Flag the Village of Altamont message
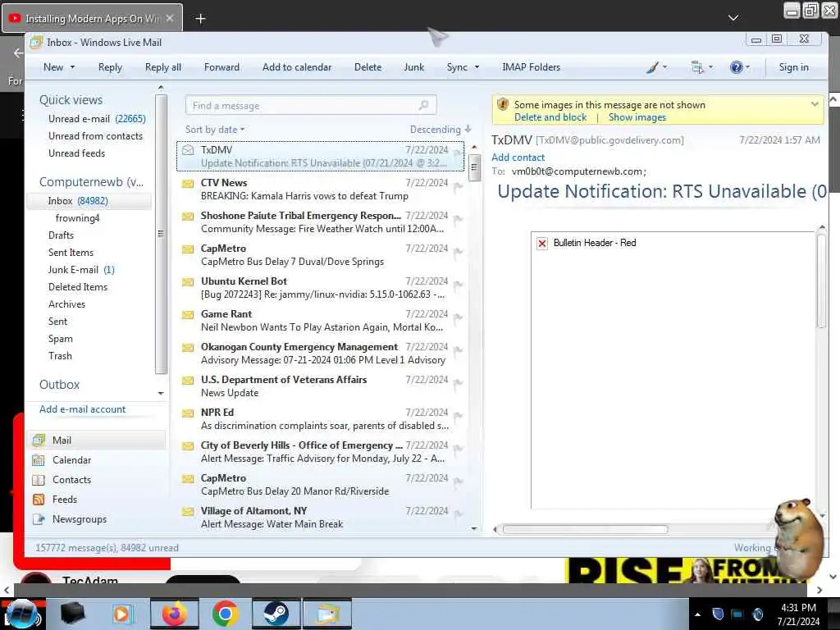 click(458, 515)
